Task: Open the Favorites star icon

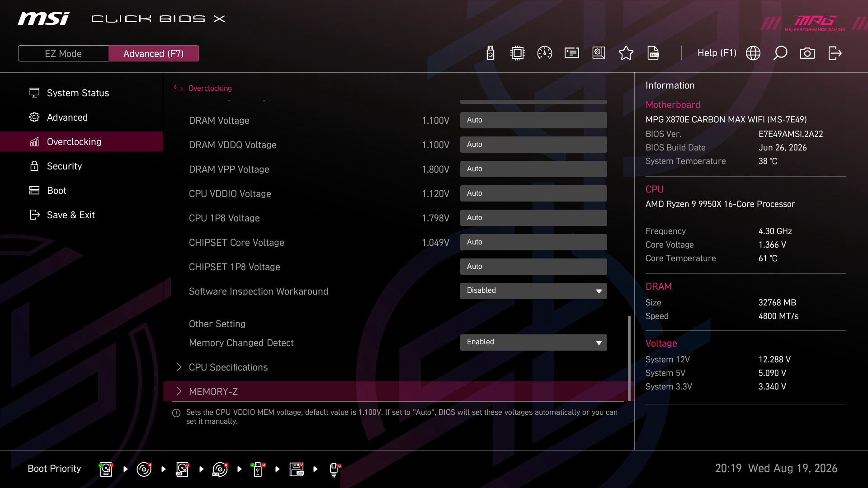Action: 626,53
